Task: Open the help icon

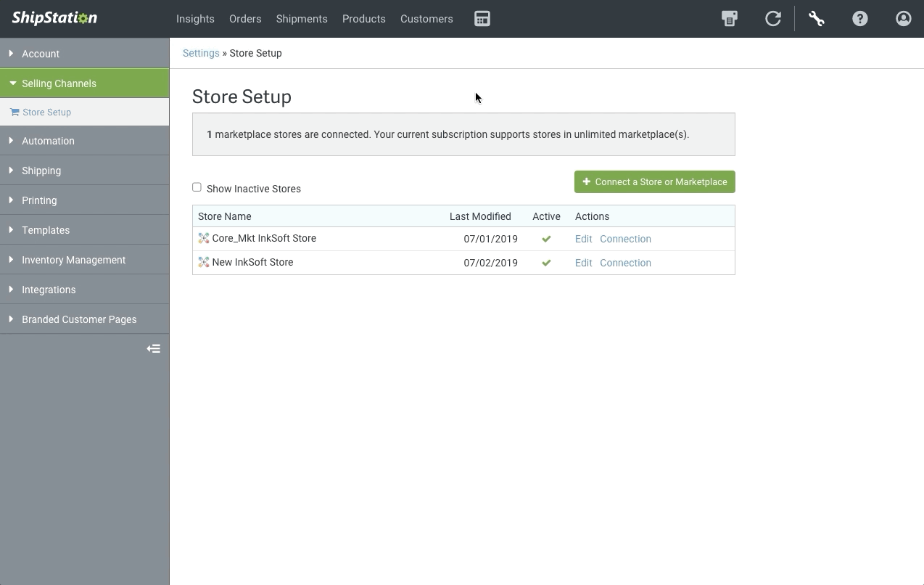Action: click(x=859, y=18)
